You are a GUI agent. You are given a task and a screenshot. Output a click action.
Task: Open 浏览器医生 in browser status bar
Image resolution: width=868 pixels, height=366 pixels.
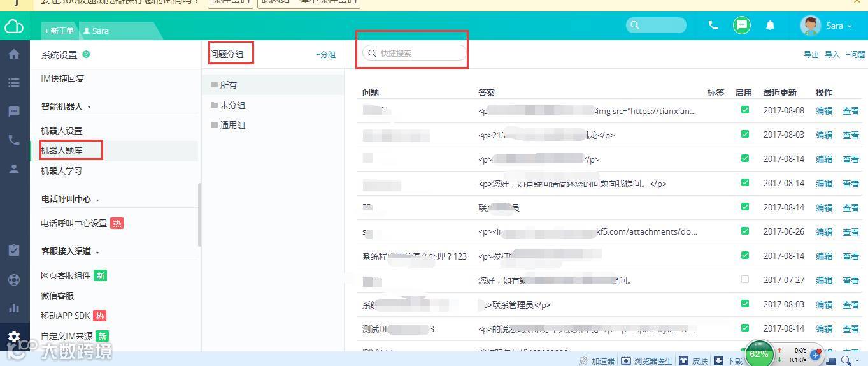646,361
